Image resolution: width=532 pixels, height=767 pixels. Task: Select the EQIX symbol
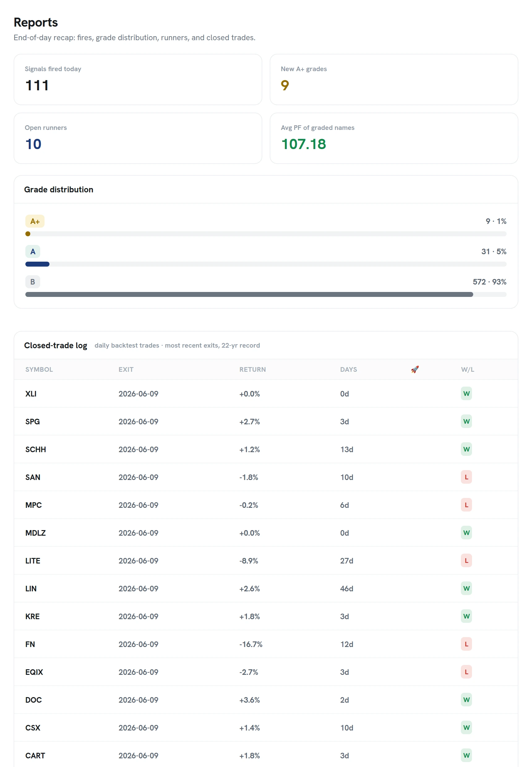pyautogui.click(x=34, y=672)
